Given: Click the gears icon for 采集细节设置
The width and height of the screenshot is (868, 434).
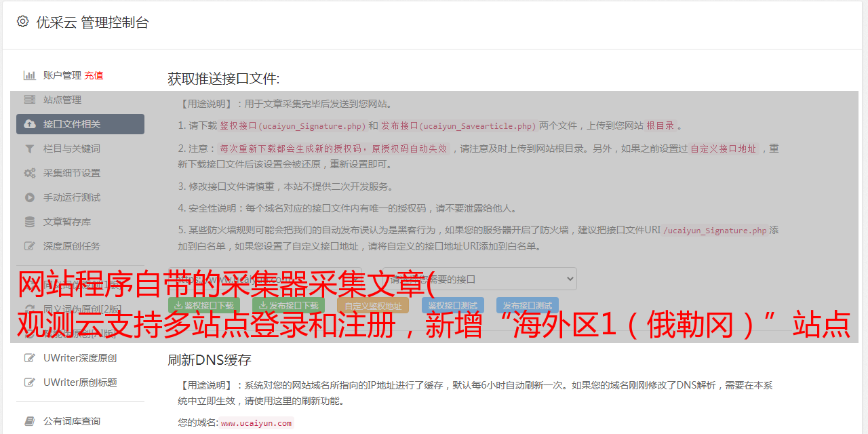Looking at the screenshot, I should tap(30, 173).
